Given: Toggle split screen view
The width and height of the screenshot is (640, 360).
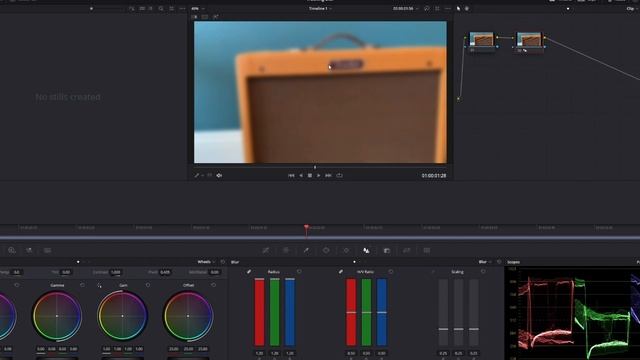Looking at the screenshot, I should [x=205, y=17].
